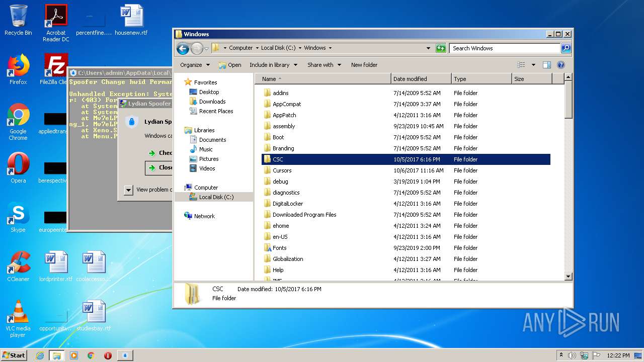Select Local Disk (C:) in navigation pane
This screenshot has height=362, width=644.
pos(216,197)
